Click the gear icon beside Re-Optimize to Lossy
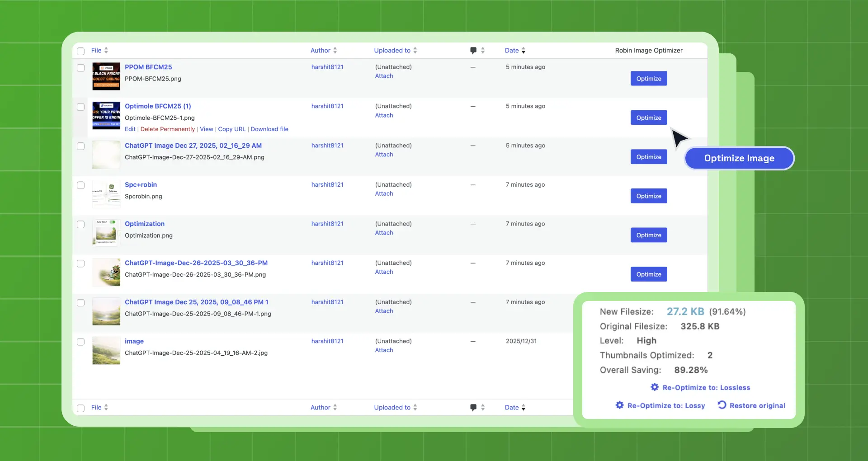Screen dimensions: 868x461 pos(619,405)
